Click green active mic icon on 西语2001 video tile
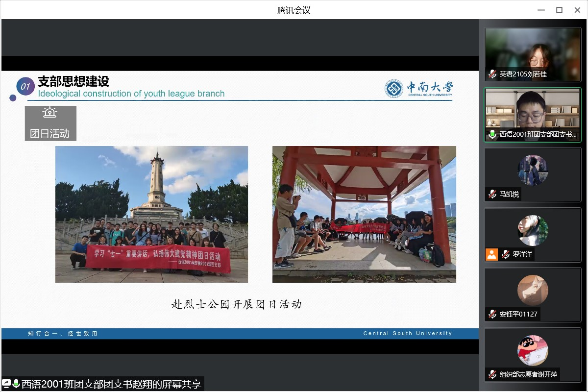588x392 pixels. click(492, 134)
